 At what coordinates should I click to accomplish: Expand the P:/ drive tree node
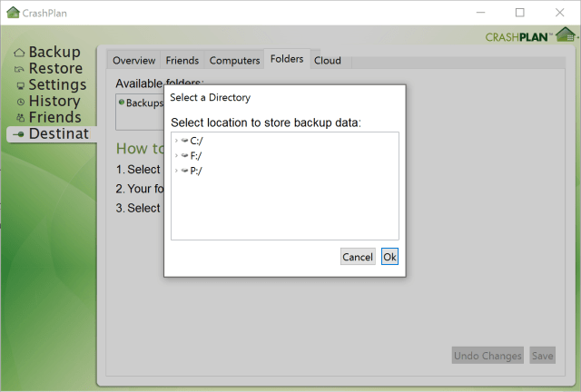[x=176, y=170]
